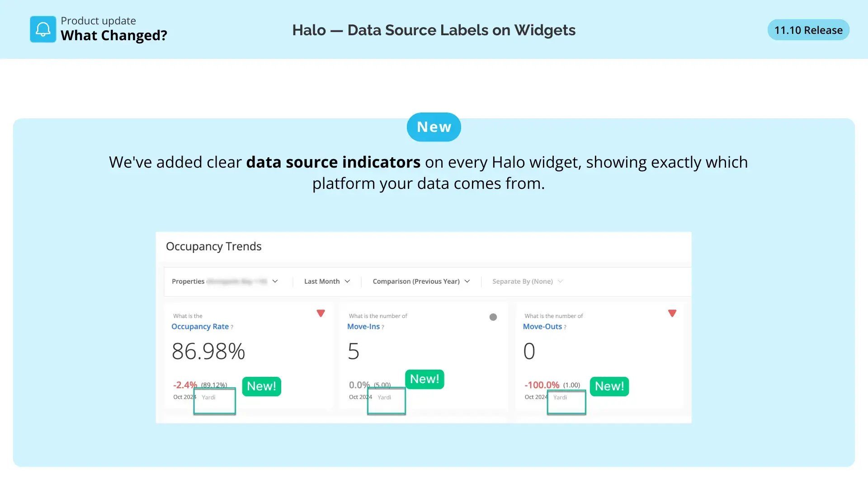
Task: Follow the Move-Outs metric link
Action: click(542, 327)
